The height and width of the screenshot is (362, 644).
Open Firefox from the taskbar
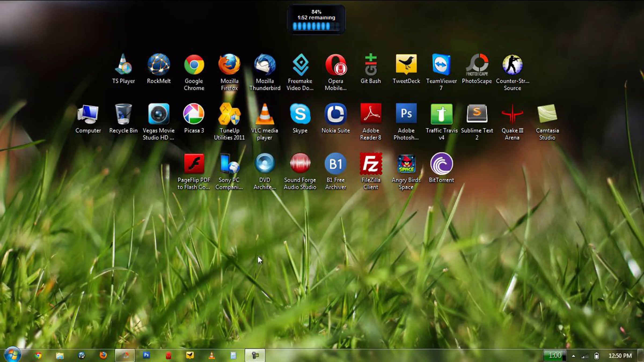pyautogui.click(x=103, y=355)
